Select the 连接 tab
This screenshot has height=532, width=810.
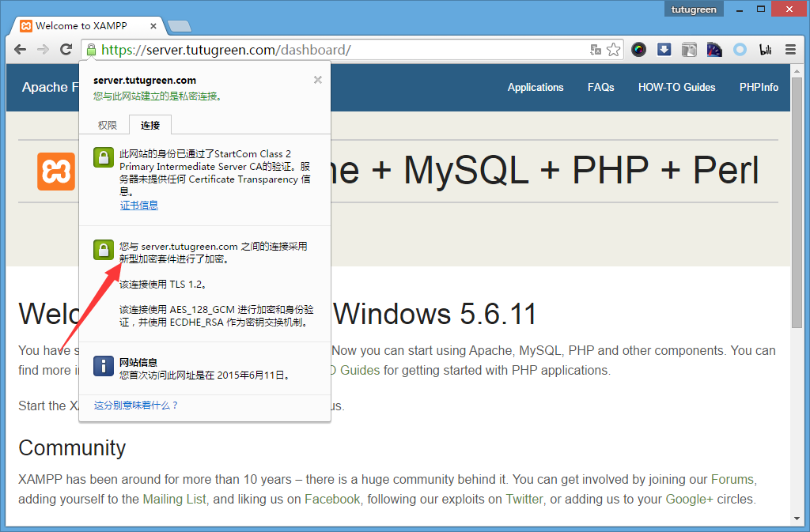(x=150, y=126)
